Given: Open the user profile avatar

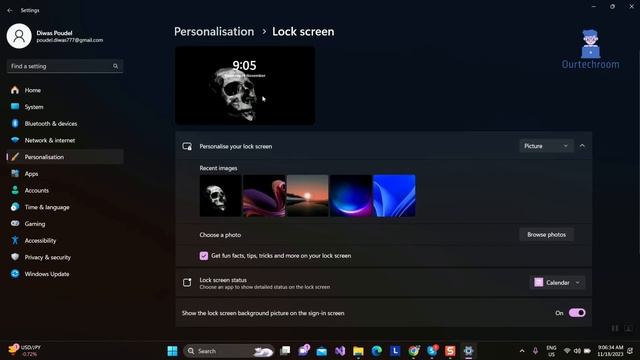Looking at the screenshot, I should tap(19, 36).
